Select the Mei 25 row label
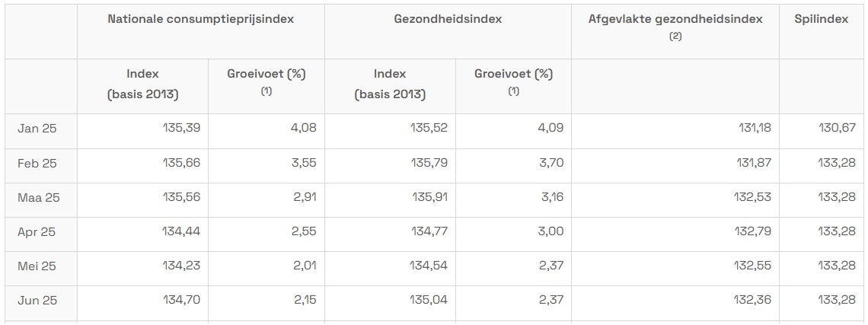This screenshot has height=325, width=868. coord(37,266)
